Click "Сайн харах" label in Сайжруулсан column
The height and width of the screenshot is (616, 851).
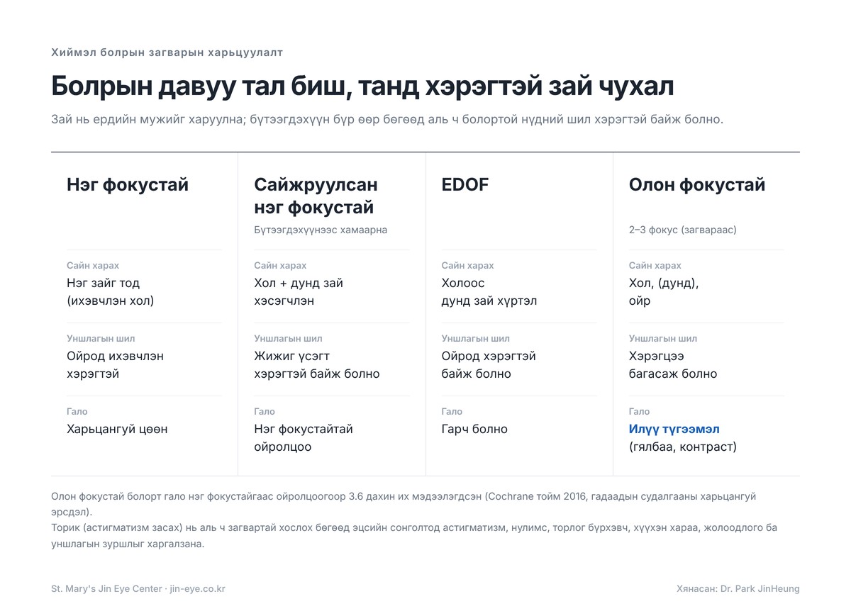pyautogui.click(x=280, y=265)
